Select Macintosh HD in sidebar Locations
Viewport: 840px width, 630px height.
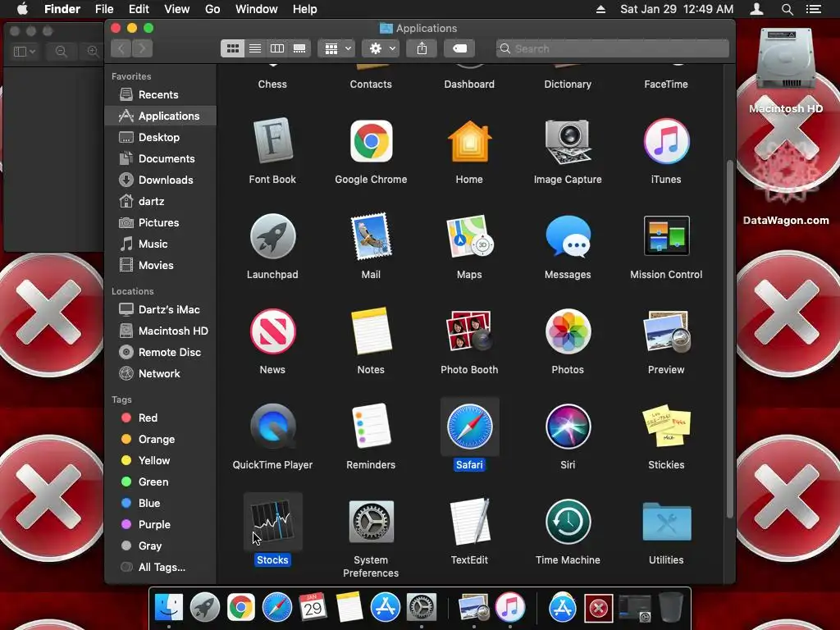pyautogui.click(x=161, y=331)
